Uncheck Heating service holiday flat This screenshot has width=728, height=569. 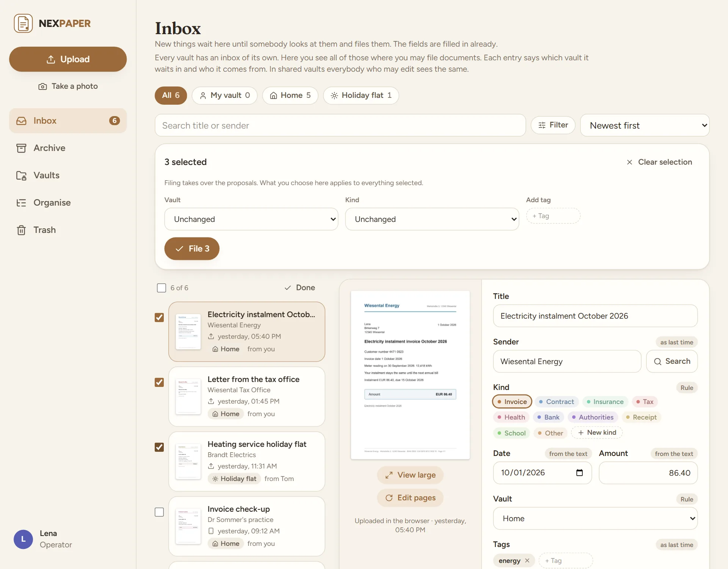pyautogui.click(x=159, y=447)
